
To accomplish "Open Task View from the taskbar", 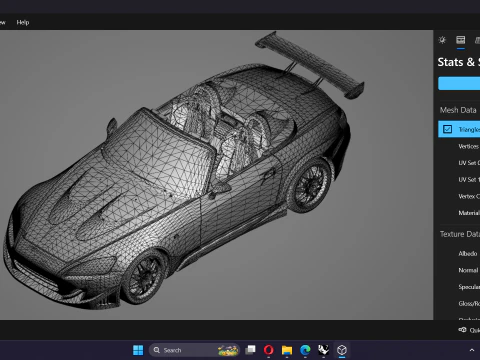I will (x=250, y=350).
